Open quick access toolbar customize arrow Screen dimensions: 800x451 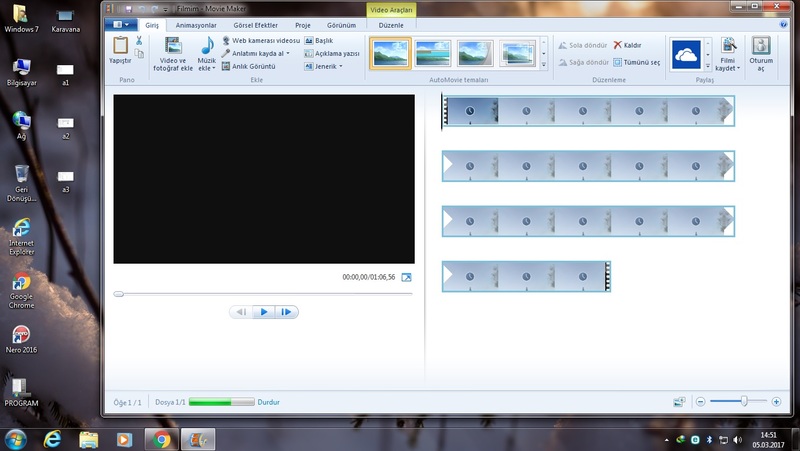165,10
